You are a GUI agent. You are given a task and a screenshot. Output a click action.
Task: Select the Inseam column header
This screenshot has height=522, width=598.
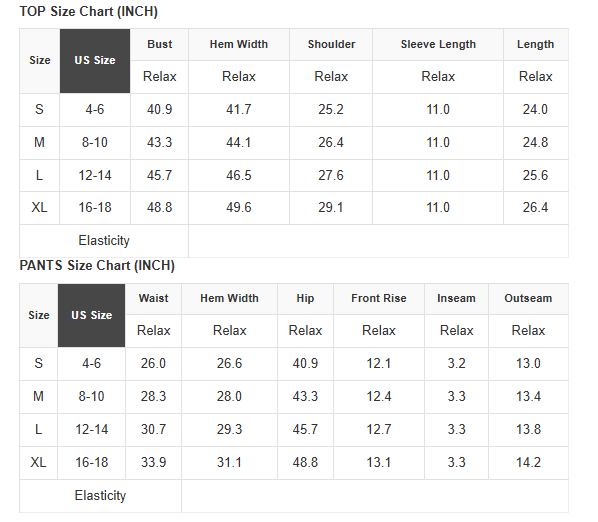click(456, 298)
